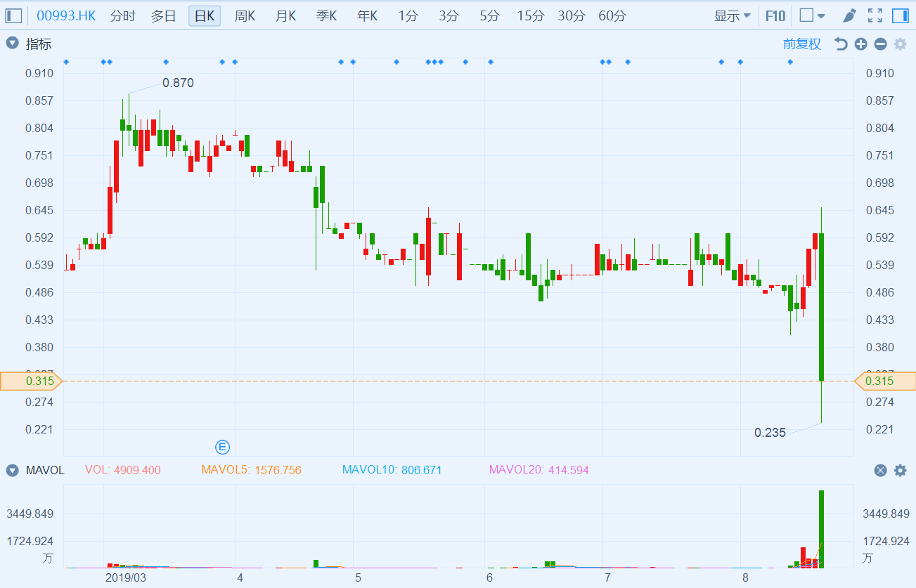Select the 月K monthly candlestick tab
The image size is (916, 588).
(286, 15)
